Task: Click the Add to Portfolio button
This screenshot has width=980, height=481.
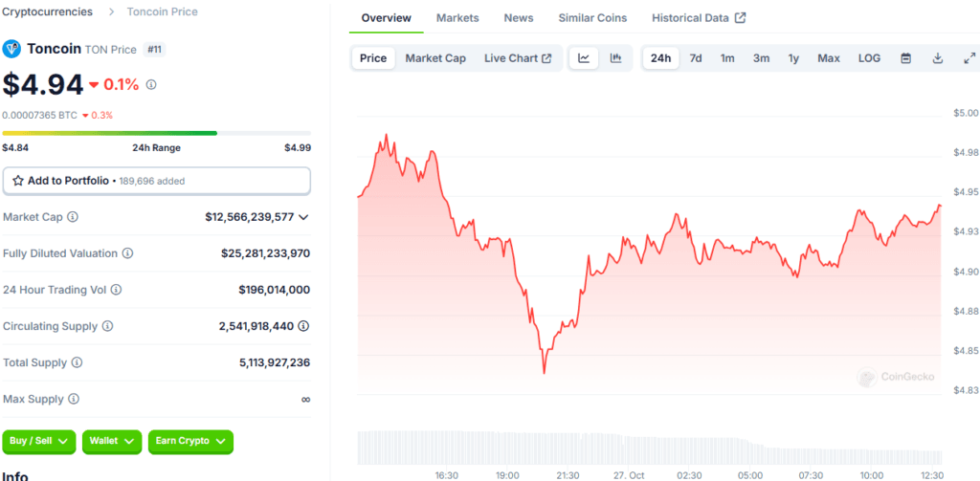Action: coord(157,181)
